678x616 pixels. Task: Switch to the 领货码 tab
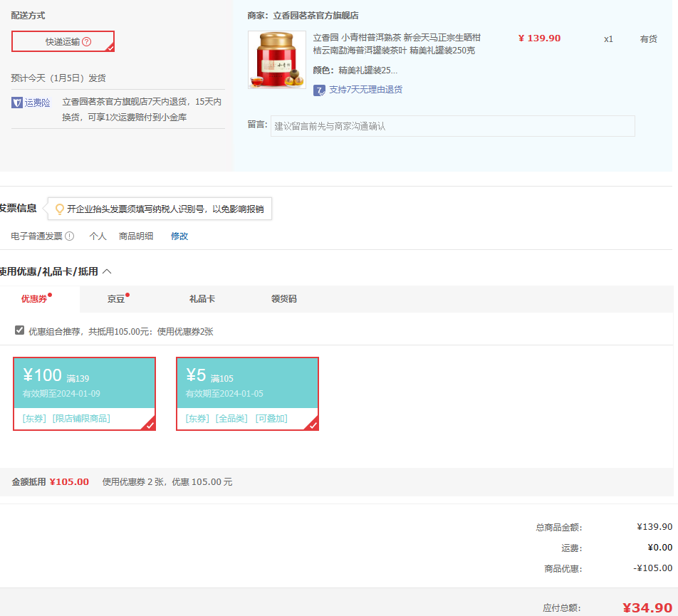coord(283,298)
